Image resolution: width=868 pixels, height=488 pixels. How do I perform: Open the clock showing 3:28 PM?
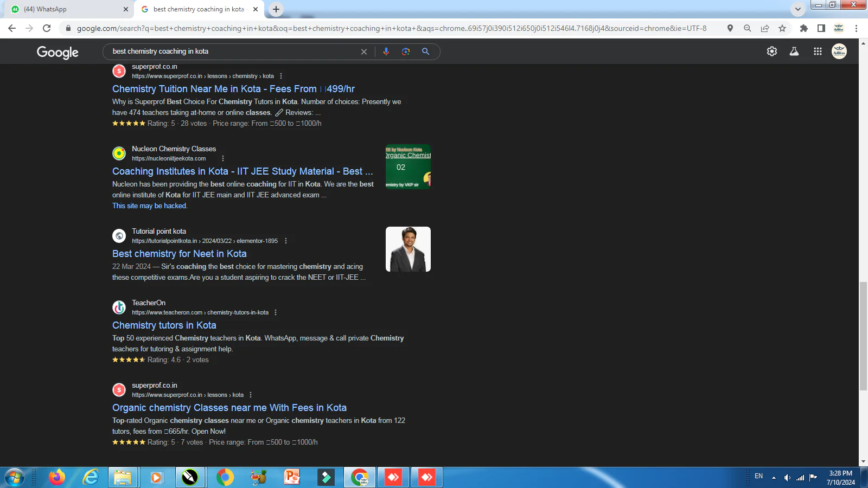840,478
